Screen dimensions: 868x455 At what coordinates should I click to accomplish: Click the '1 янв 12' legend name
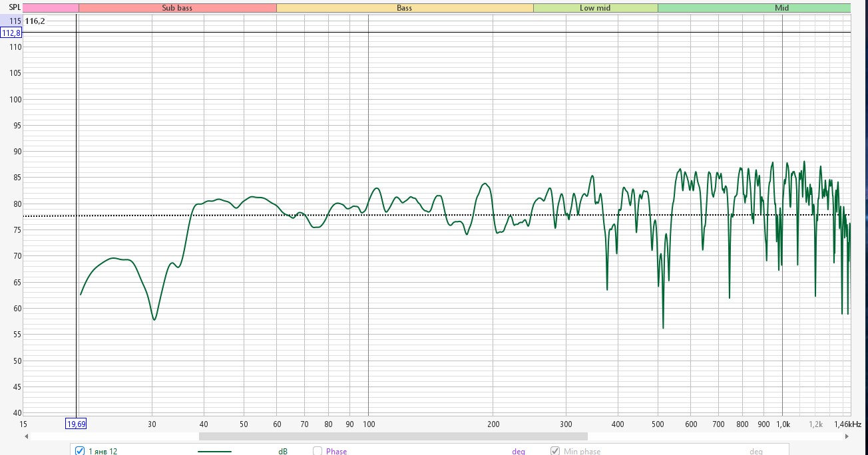[x=103, y=451]
